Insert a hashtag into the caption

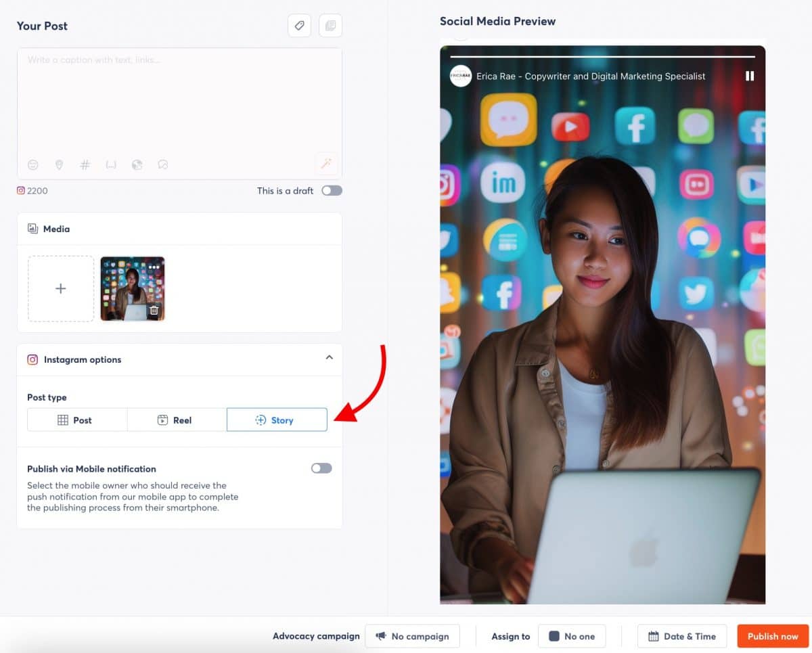tap(85, 164)
